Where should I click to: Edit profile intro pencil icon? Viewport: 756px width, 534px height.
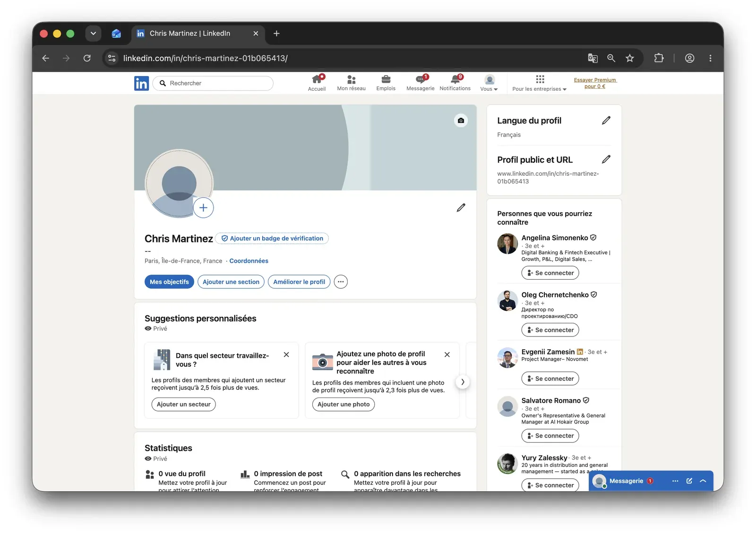[x=461, y=207]
